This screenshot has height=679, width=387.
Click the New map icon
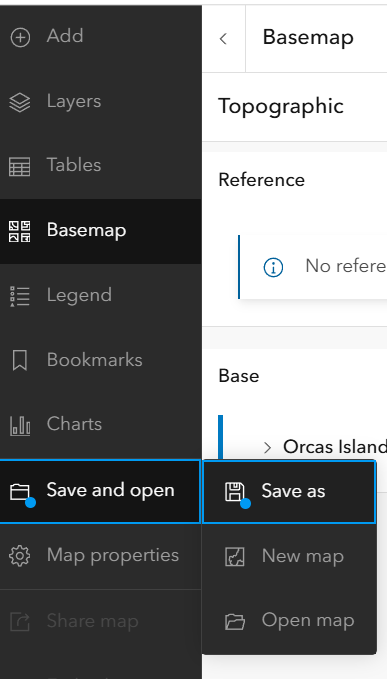tap(235, 556)
